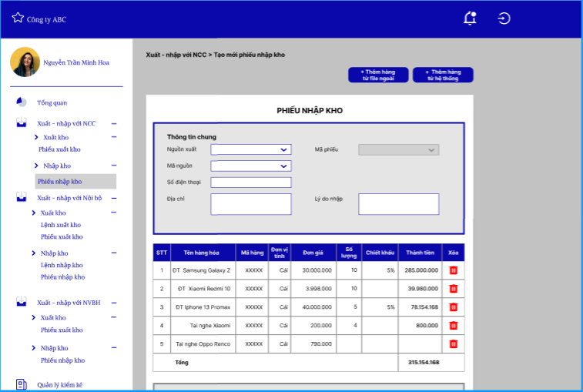Click cell ĐT Iphone 13 Promax

203,307
